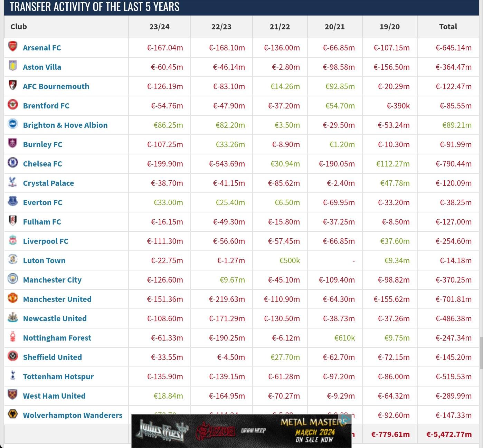Image resolution: width=483 pixels, height=448 pixels.
Task: Select Manchester United's €-701.81m total
Action: [x=454, y=299]
